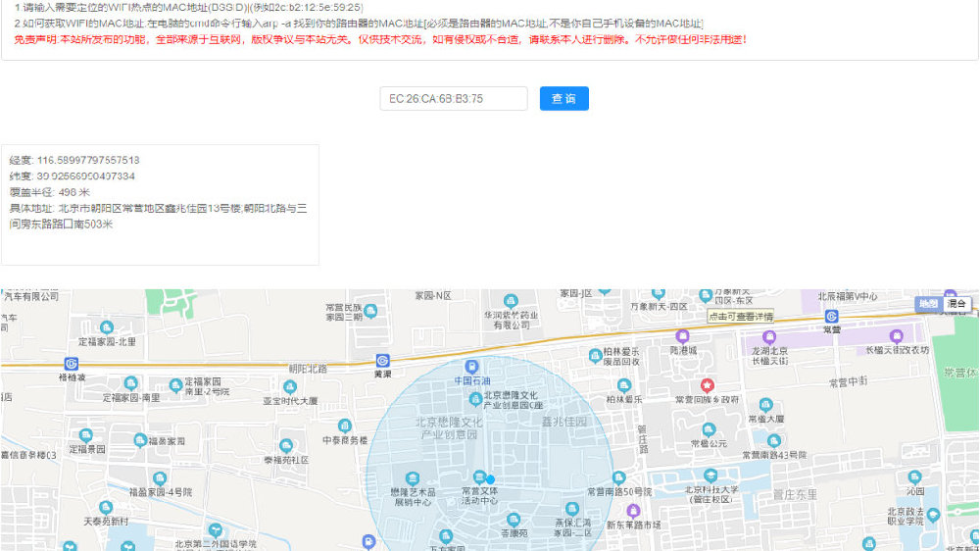Click the red 免责声明 disclaimer text
Viewport: 980px width, 551px height.
(380, 39)
